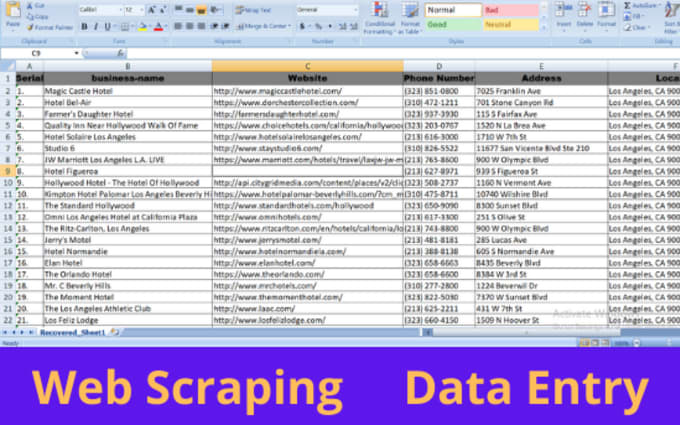
Task: Click Increase Decimal icon
Action: [x=342, y=26]
